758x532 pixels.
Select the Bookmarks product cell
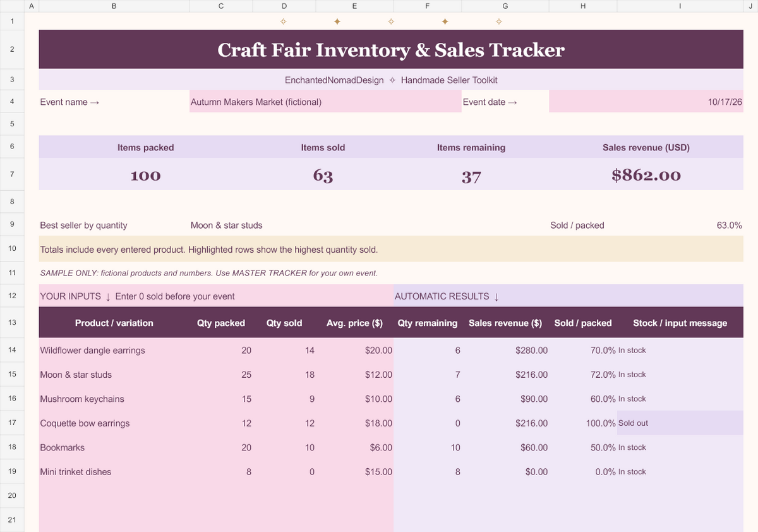click(x=114, y=447)
